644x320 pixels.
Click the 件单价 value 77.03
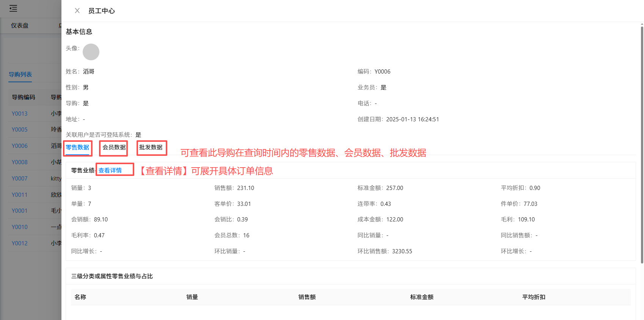coord(531,204)
